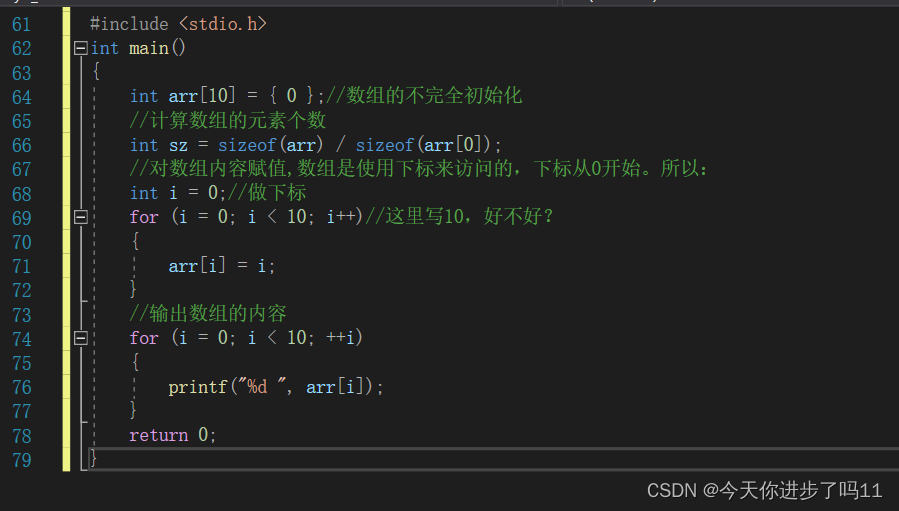
Task: Click line number 61 in the gutter
Action: (x=22, y=25)
